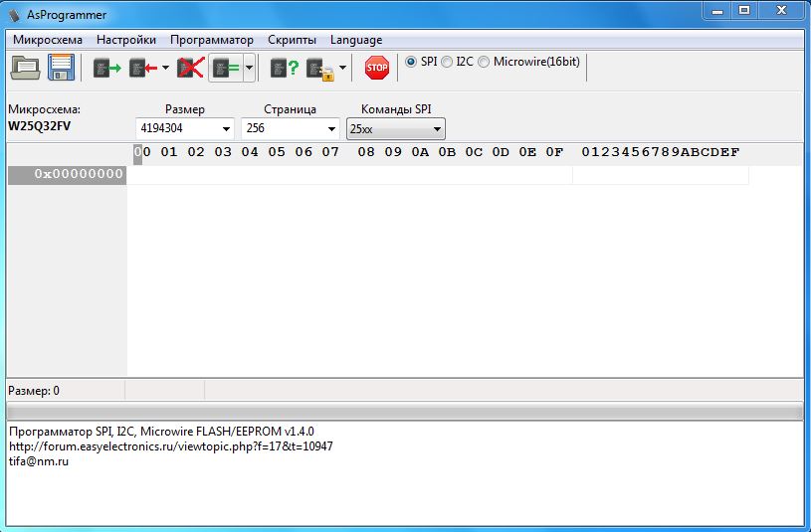Write chip with the red arrow icon
811x532 pixels.
tap(142, 68)
